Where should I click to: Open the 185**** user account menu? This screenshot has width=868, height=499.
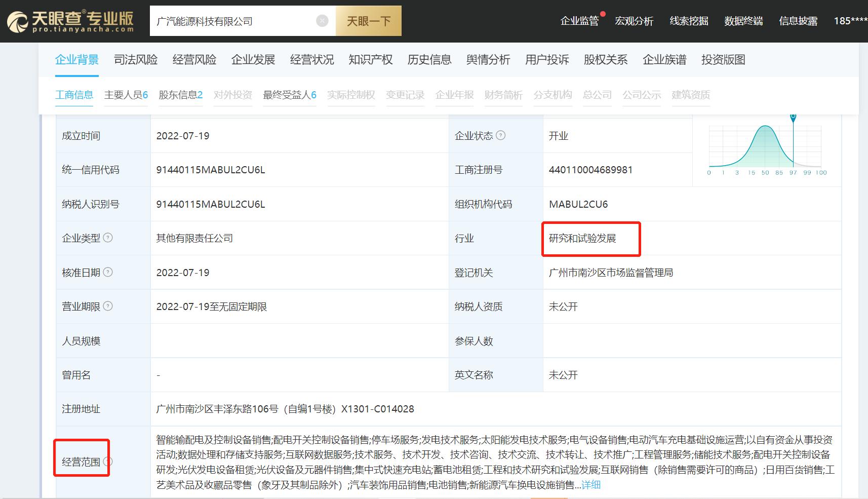coord(851,21)
